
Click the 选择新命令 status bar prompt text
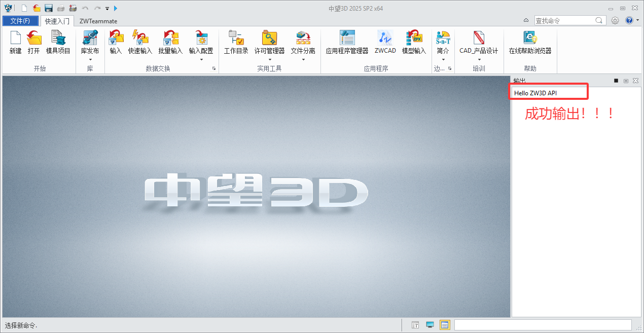(21, 325)
